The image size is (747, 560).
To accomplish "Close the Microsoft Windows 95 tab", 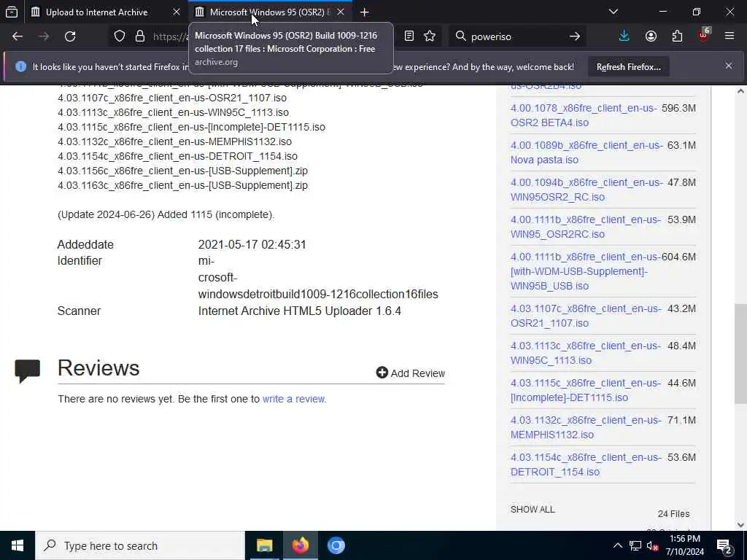I will pos(341,12).
